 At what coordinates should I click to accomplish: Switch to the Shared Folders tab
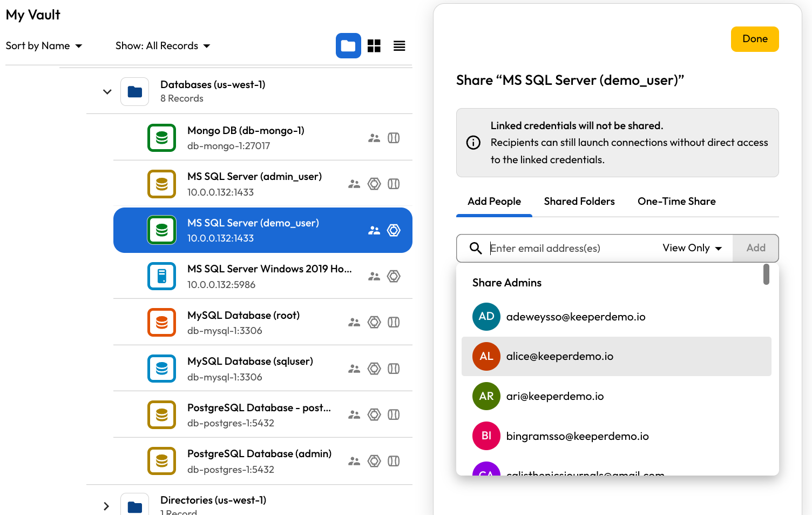579,201
